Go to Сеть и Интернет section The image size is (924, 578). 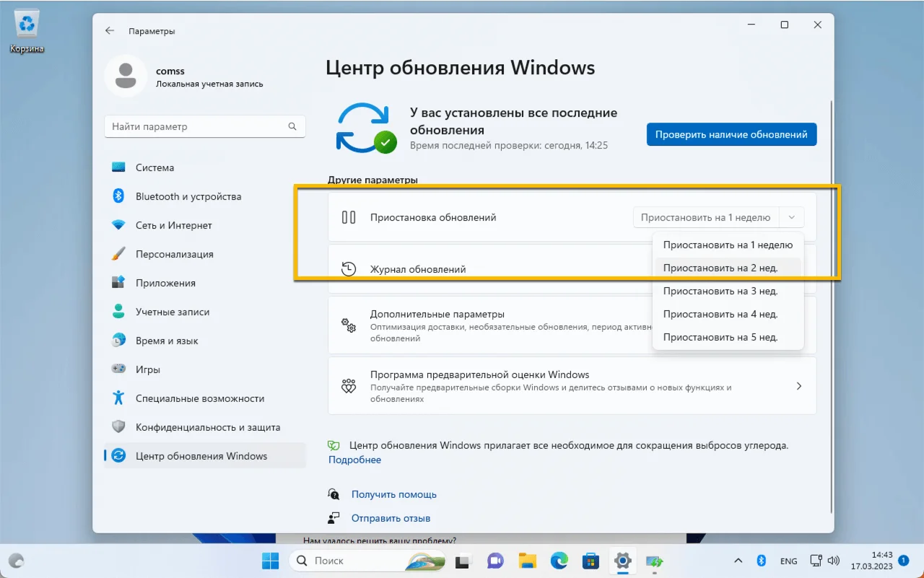coord(205,225)
